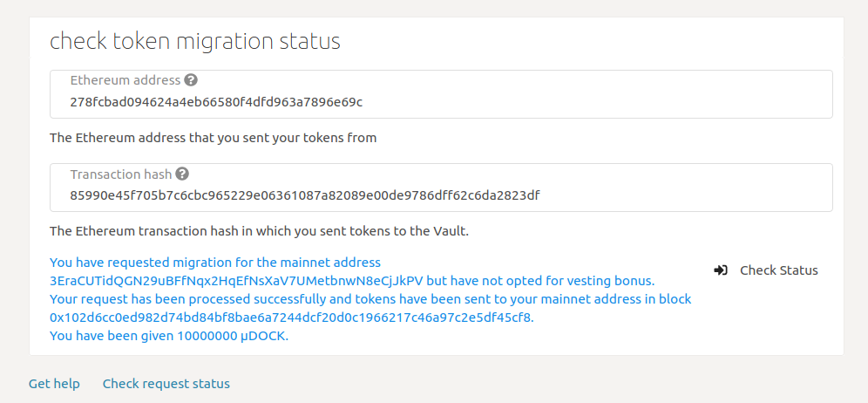This screenshot has height=403, width=868.
Task: Click the arrow icon on Check Status
Action: point(721,270)
